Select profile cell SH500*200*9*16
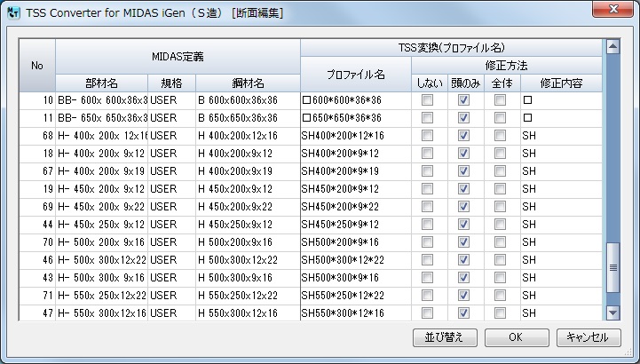This screenshot has width=640, height=364. click(x=356, y=242)
